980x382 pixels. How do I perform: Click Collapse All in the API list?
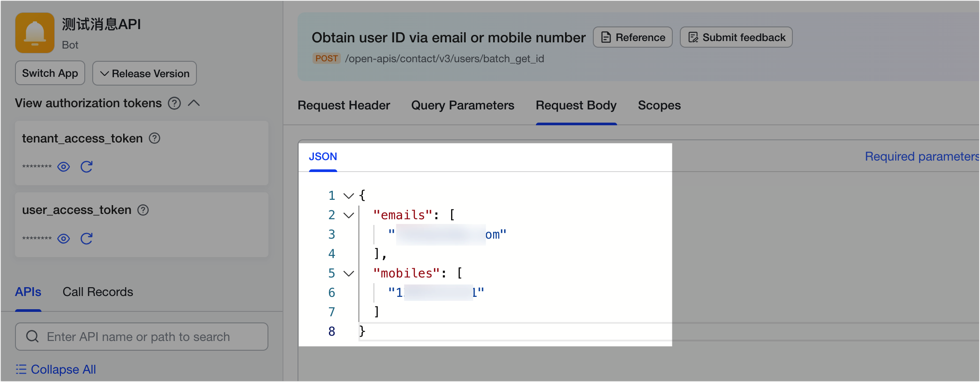[56, 369]
